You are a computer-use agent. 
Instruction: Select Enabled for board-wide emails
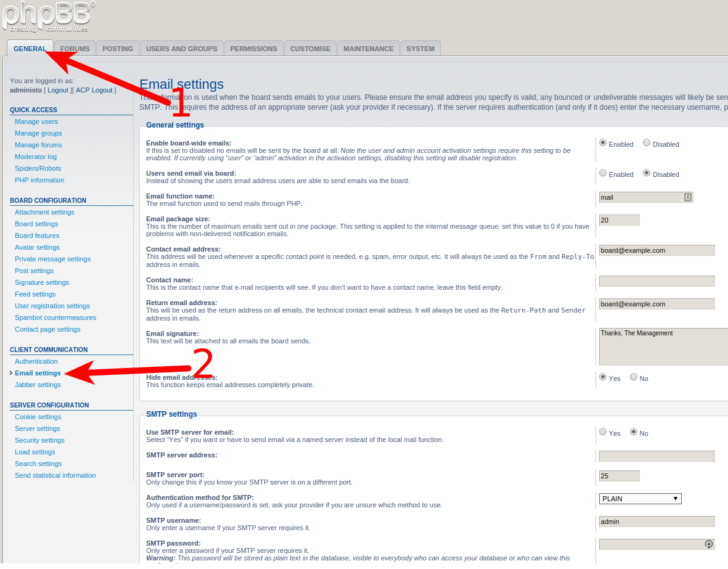603,143
